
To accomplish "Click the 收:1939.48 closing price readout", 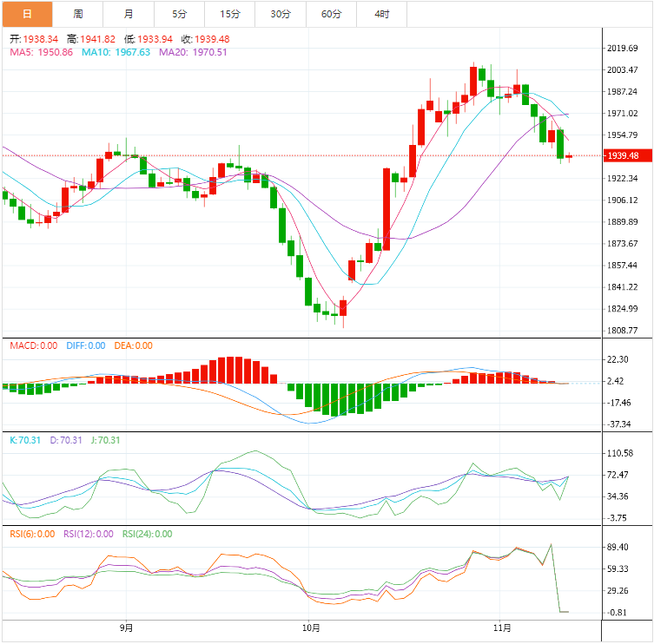I will coord(205,39).
